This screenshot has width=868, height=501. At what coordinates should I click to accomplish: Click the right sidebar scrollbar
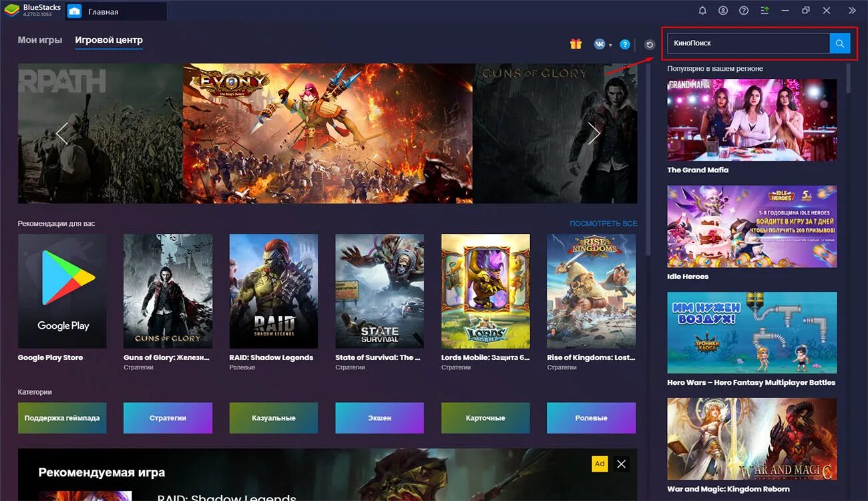tap(848, 78)
